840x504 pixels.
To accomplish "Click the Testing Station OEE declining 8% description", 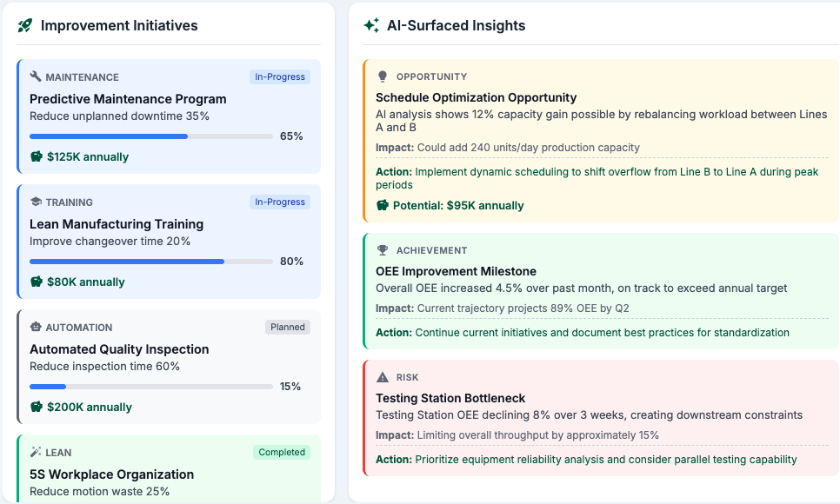I will pyautogui.click(x=589, y=415).
